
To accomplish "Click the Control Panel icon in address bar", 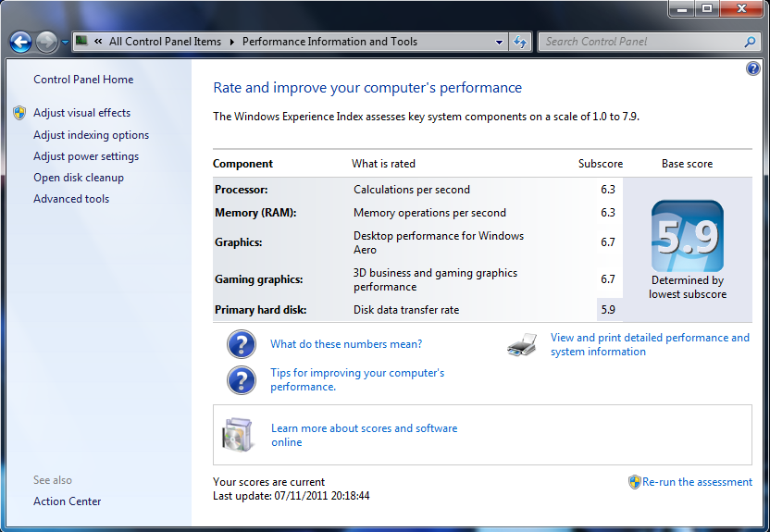I will (82, 41).
